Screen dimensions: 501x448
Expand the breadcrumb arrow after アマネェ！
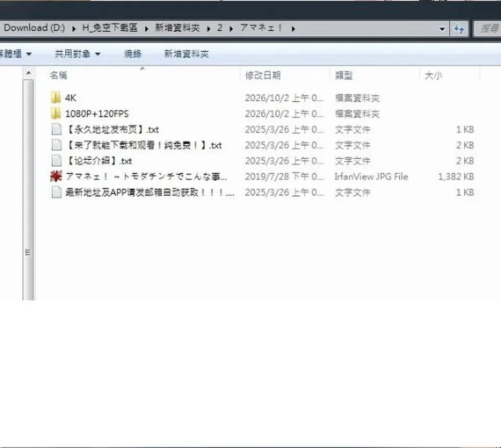pyautogui.click(x=293, y=29)
